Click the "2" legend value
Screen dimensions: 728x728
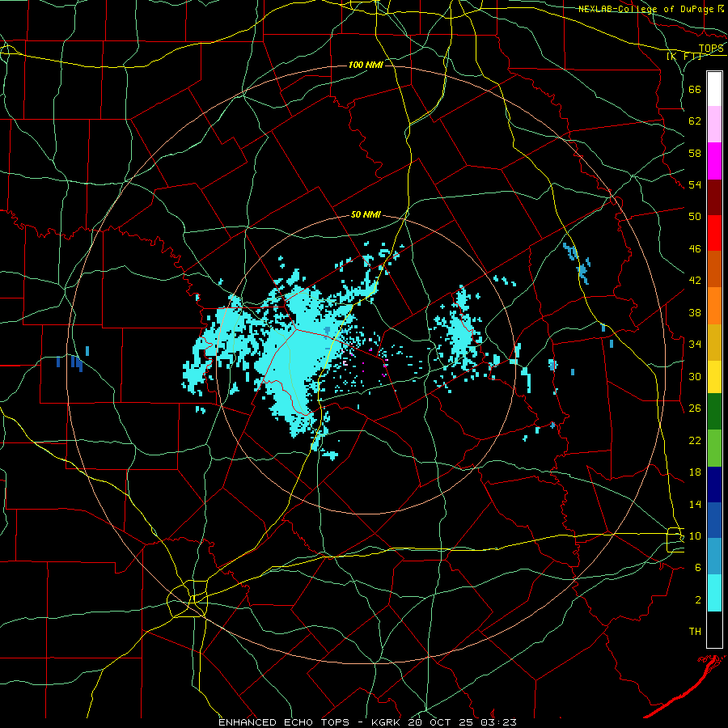click(698, 600)
